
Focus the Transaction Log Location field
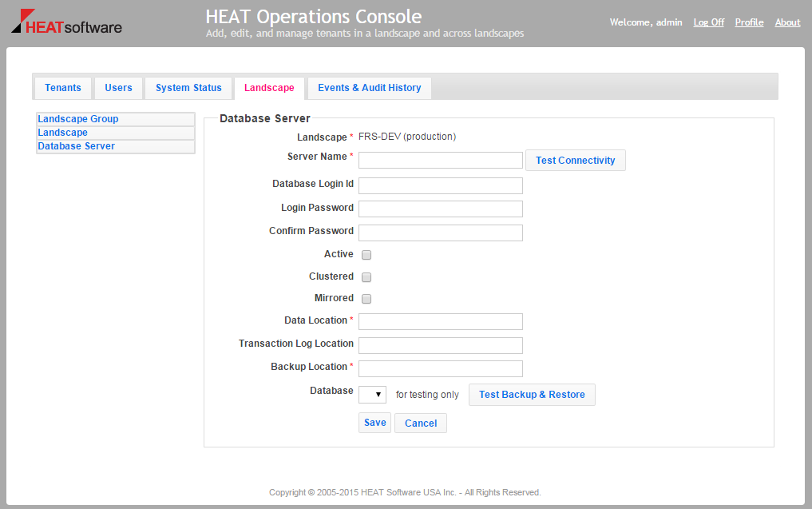(440, 345)
